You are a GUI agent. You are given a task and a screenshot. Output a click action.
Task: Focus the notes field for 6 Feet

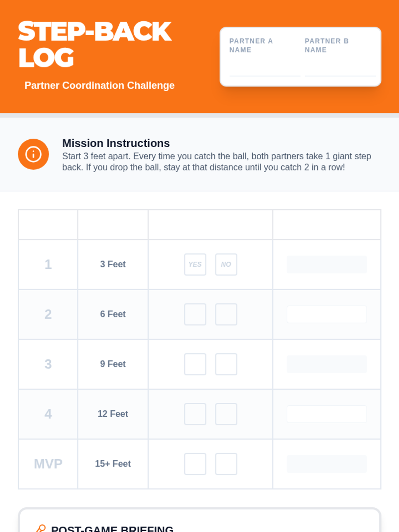327,314
